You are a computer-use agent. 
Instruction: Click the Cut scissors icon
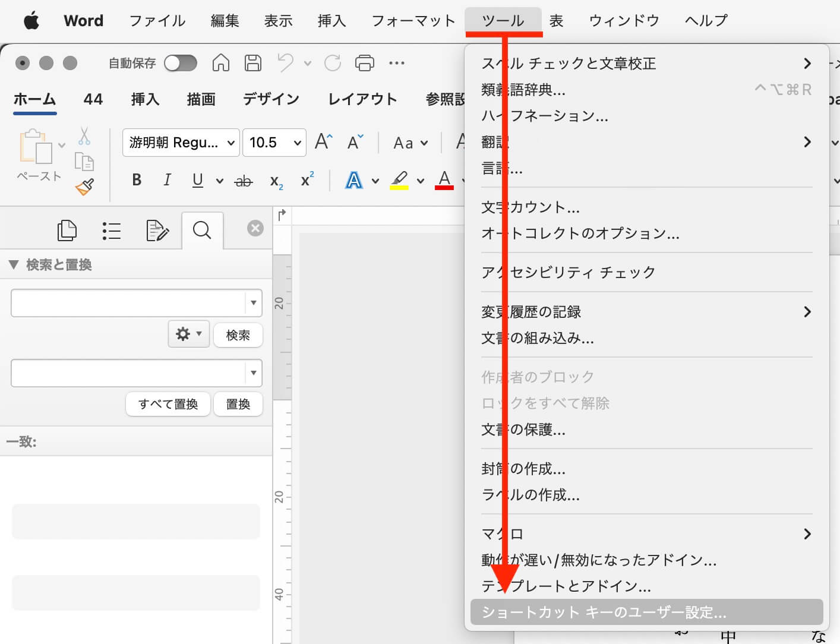[84, 136]
